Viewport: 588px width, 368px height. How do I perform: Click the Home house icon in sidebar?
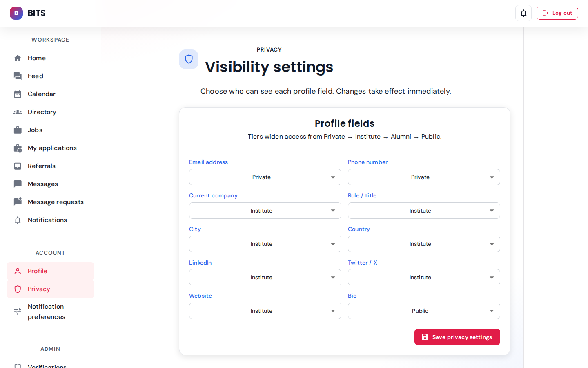point(18,58)
